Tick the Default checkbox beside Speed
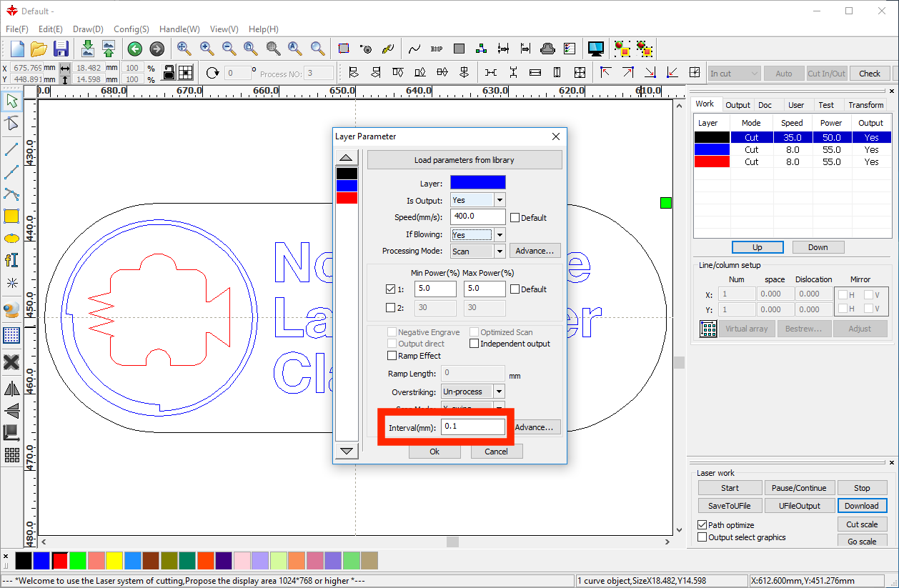 [515, 217]
